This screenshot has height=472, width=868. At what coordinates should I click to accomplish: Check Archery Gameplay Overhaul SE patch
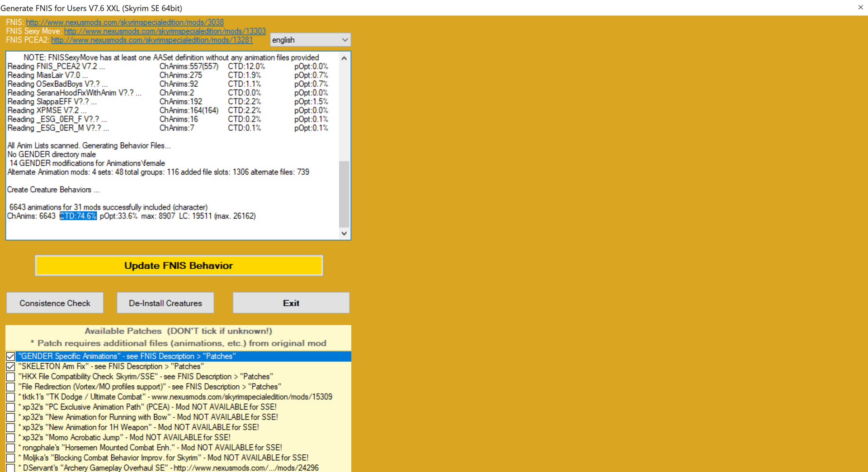pyautogui.click(x=10, y=468)
